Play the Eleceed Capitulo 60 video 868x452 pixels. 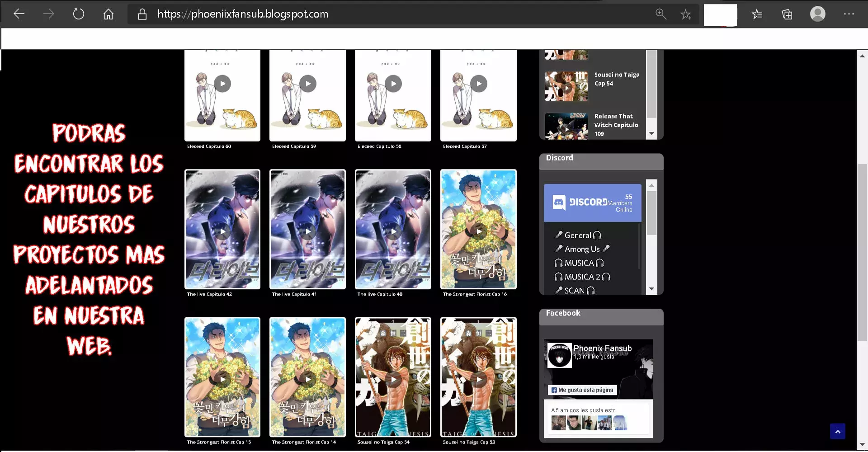[222, 83]
